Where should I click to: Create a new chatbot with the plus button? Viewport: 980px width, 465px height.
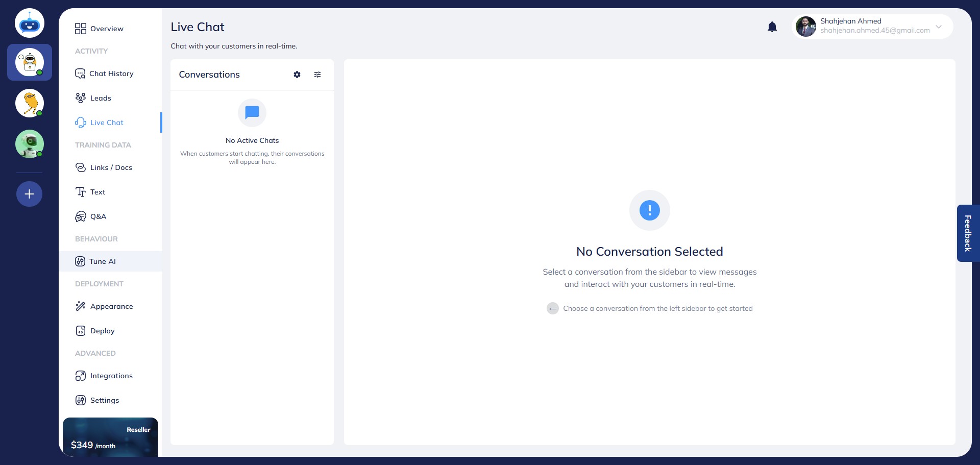[x=29, y=193]
